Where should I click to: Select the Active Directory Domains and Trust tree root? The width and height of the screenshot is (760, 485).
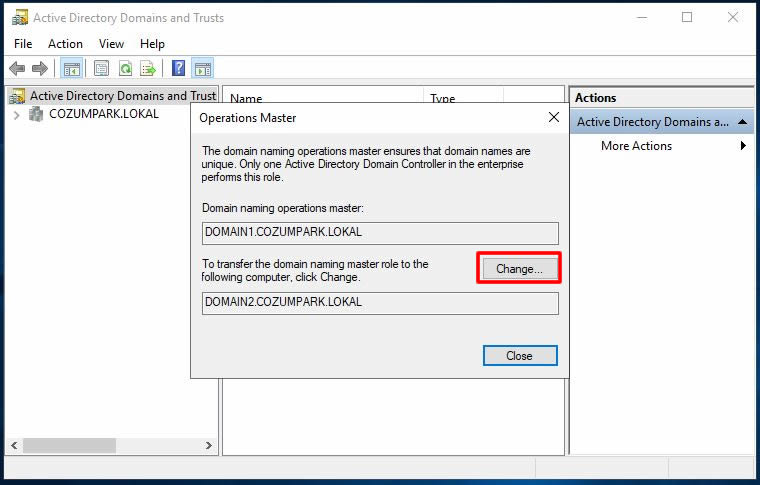[123, 96]
